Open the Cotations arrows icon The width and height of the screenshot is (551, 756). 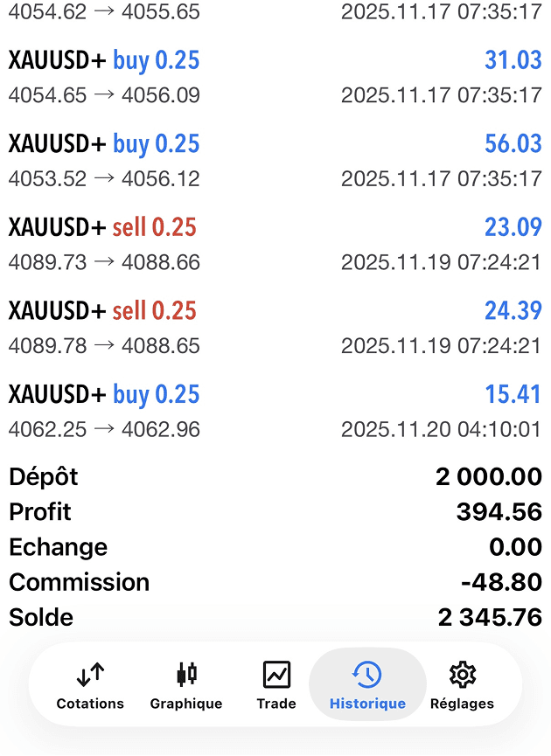[x=90, y=675]
